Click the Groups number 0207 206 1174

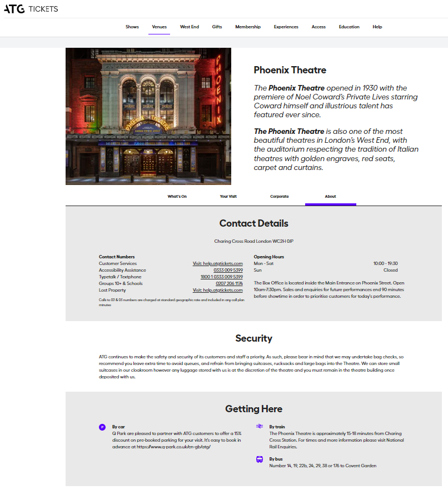pyautogui.click(x=229, y=283)
